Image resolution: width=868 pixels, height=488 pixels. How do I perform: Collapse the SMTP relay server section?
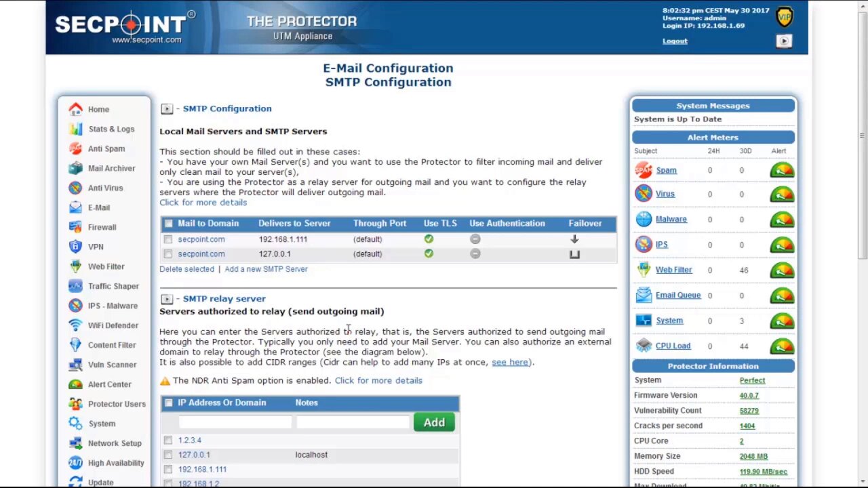(x=167, y=299)
